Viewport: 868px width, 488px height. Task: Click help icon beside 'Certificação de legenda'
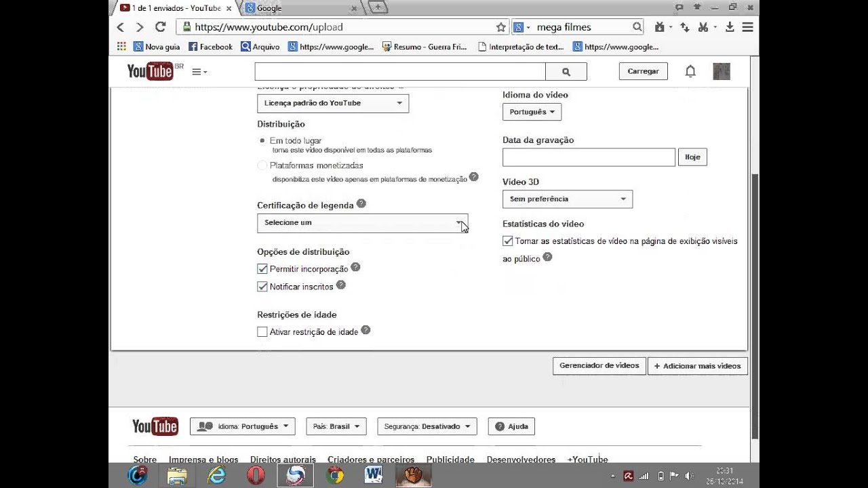point(361,203)
